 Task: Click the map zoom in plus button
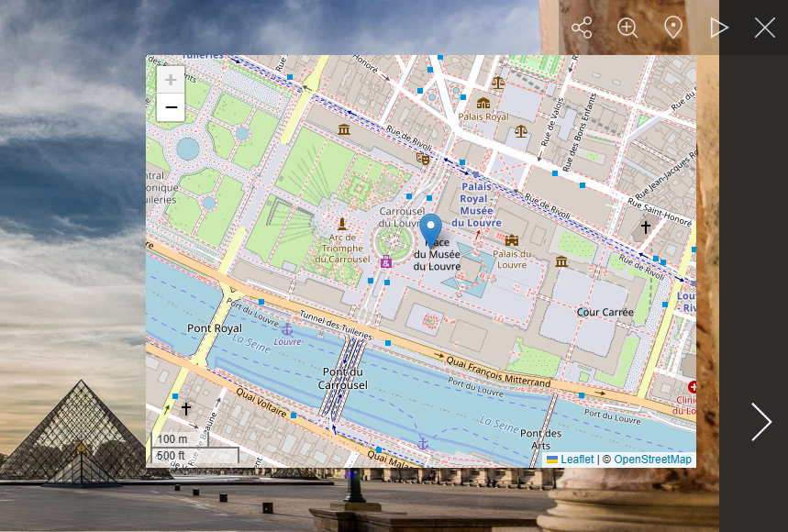tap(171, 80)
